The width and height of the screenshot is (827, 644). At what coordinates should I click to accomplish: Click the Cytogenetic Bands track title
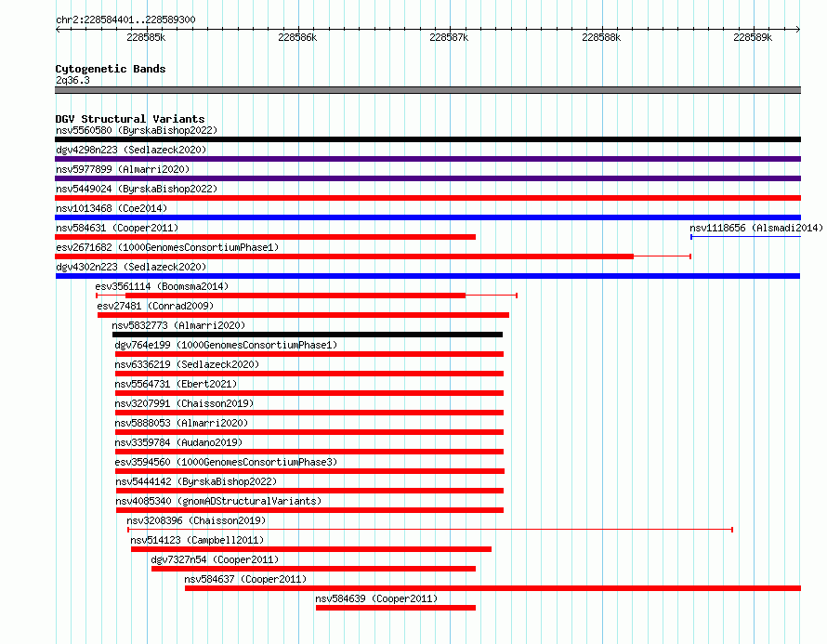pos(111,69)
